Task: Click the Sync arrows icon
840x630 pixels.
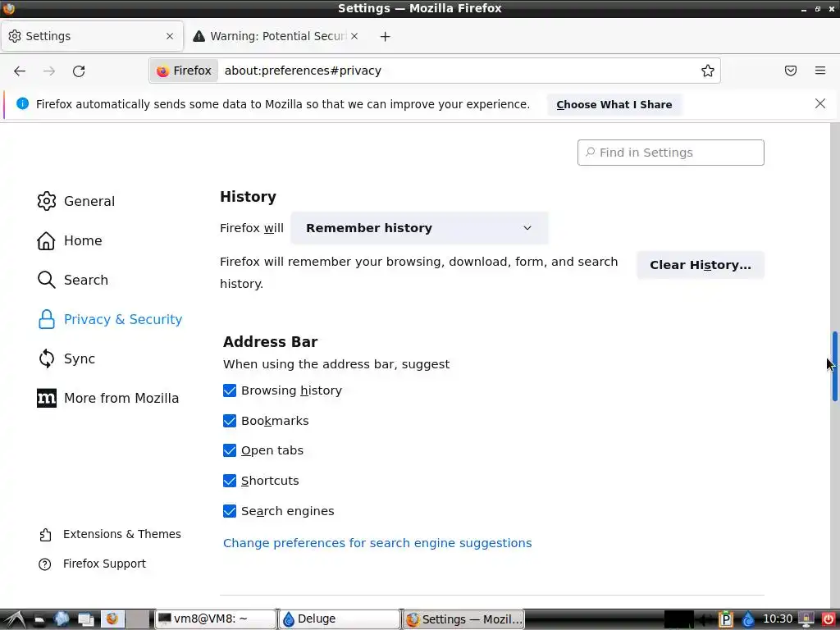Action: (47, 358)
